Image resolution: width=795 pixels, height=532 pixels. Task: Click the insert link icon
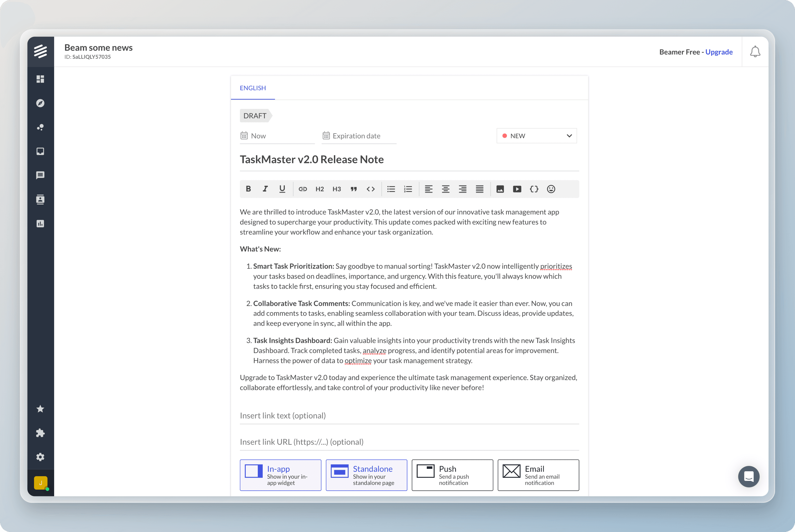(x=303, y=189)
